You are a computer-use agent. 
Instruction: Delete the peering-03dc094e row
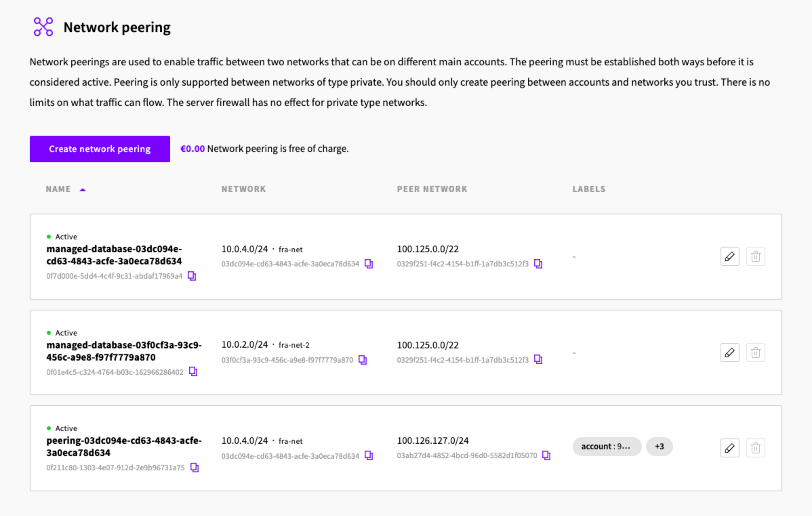(755, 448)
